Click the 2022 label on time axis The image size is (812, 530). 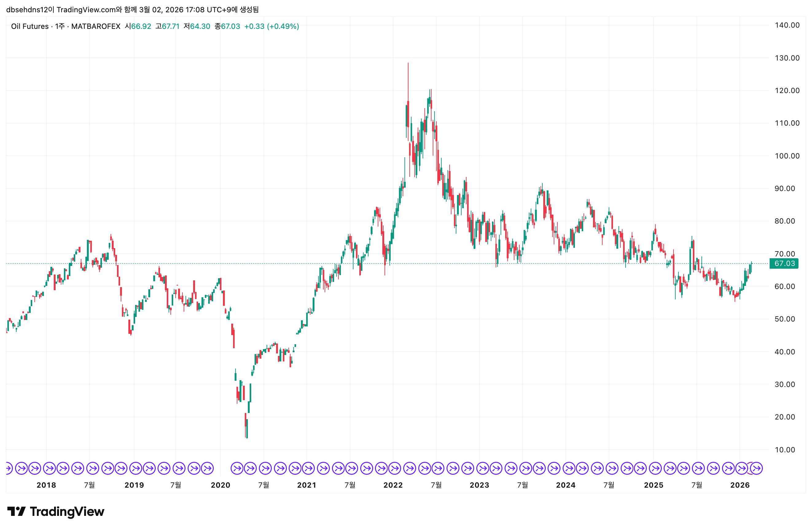pos(393,485)
